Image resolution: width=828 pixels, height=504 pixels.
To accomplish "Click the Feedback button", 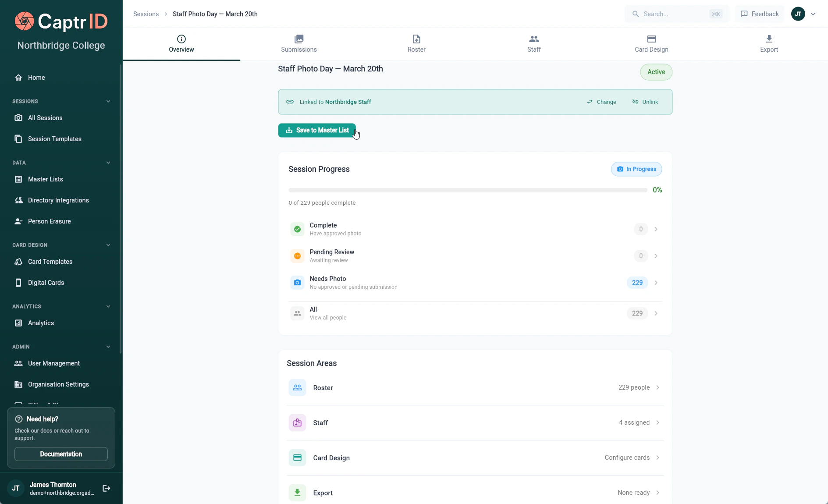I will pyautogui.click(x=760, y=14).
